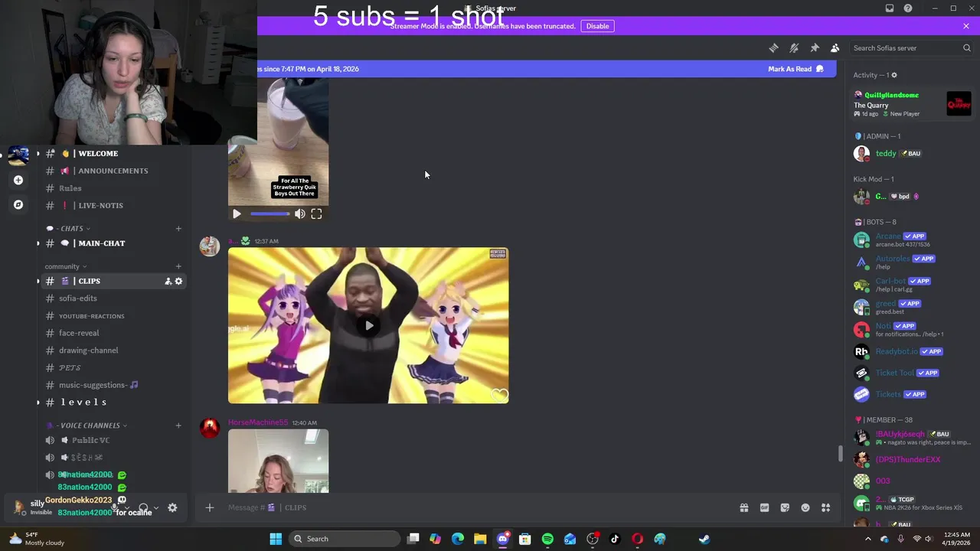The height and width of the screenshot is (551, 980).
Task: Open the Apps launcher icon in message bar
Action: 826,507
